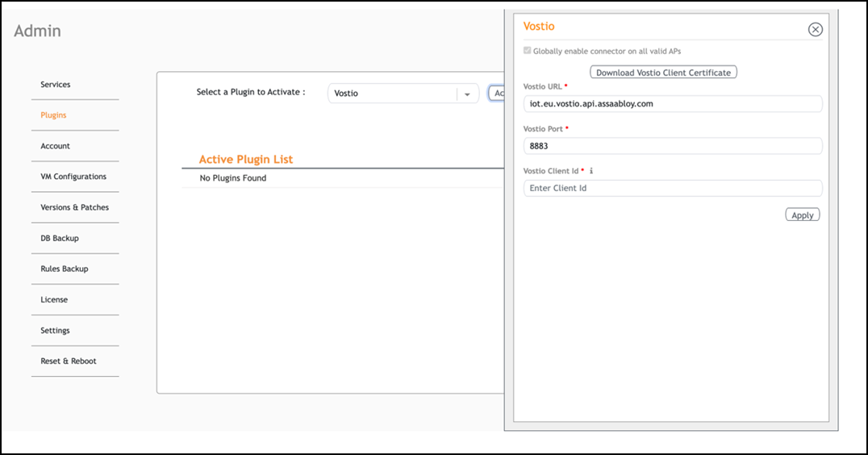Image resolution: width=868 pixels, height=455 pixels.
Task: Click Download Vostio Client Certificate button
Action: pos(663,73)
